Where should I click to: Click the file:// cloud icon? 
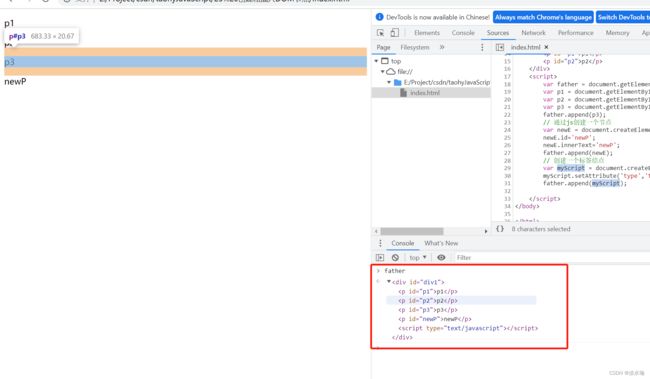click(x=390, y=72)
